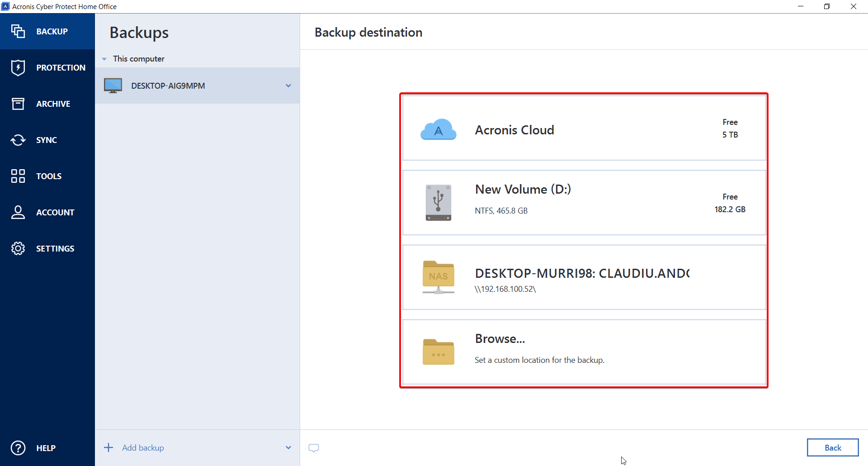Collapse the This computer group
Viewport: 868px width, 466px height.
pyautogui.click(x=104, y=59)
